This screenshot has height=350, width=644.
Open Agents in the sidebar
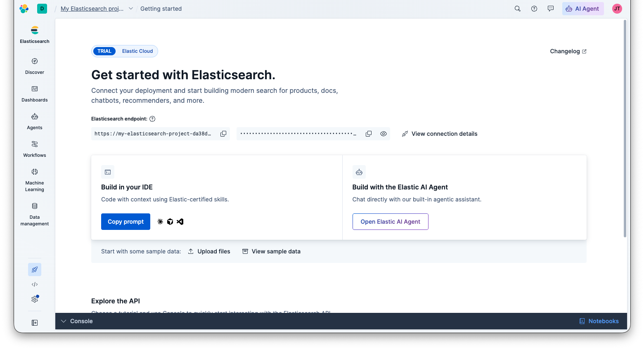coord(35,121)
